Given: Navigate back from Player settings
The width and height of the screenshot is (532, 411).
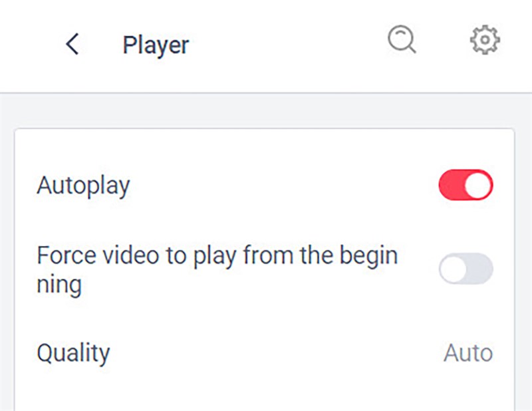Looking at the screenshot, I should 72,44.
